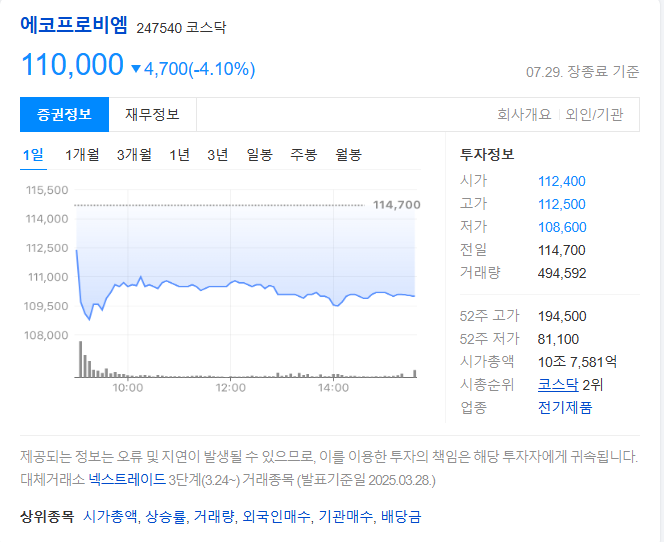664x542 pixels.
Task: Open the 회사개요 link
Action: pos(524,114)
